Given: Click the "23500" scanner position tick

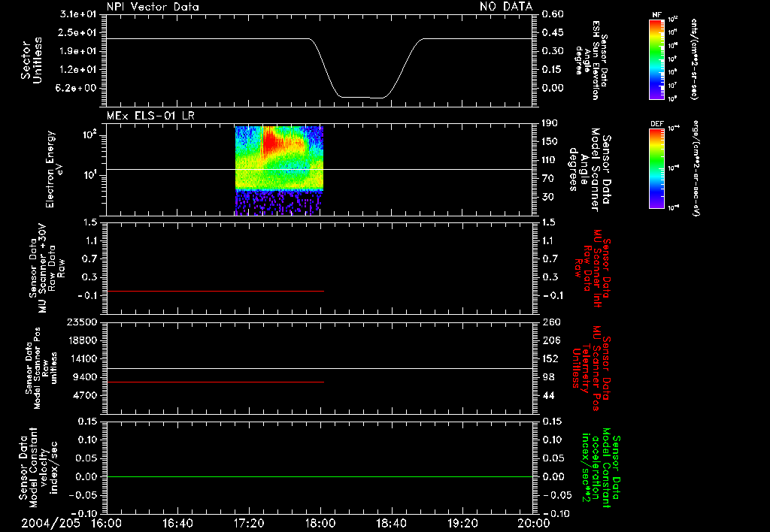Looking at the screenshot, I should [x=81, y=322].
